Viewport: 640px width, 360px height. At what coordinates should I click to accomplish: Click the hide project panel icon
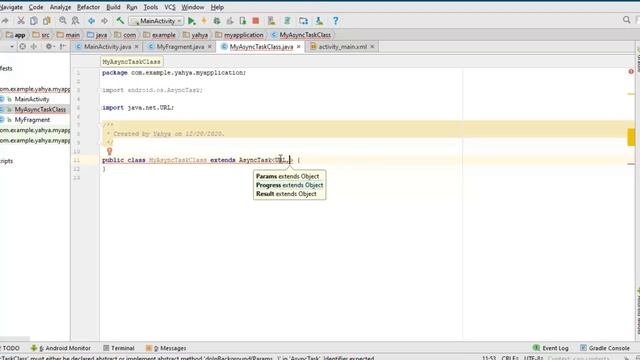pos(62,47)
